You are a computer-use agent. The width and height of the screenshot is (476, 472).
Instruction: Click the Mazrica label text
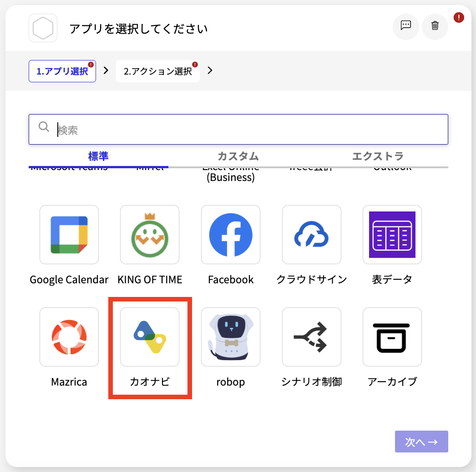pos(69,382)
